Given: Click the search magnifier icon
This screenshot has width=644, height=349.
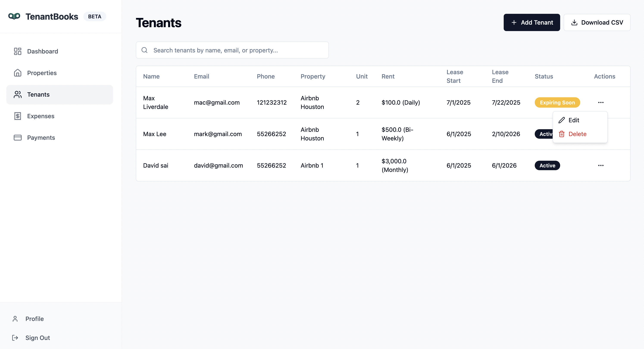Looking at the screenshot, I should coord(144,50).
